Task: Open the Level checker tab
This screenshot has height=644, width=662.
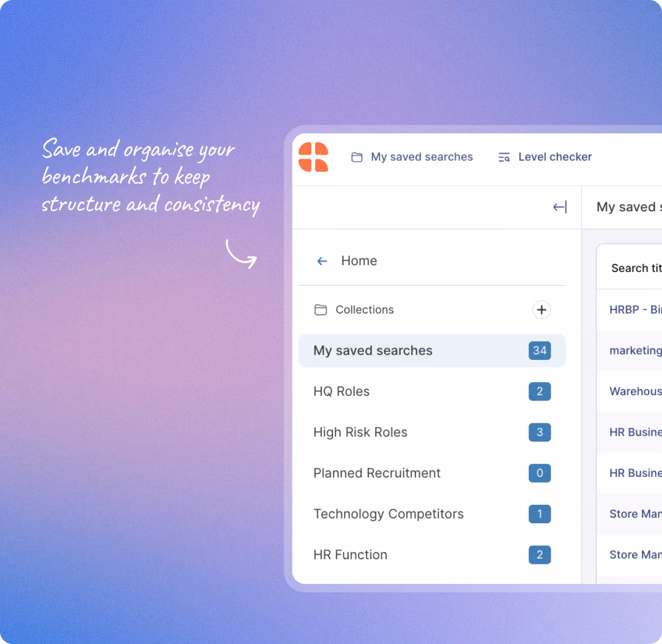Action: tap(545, 157)
